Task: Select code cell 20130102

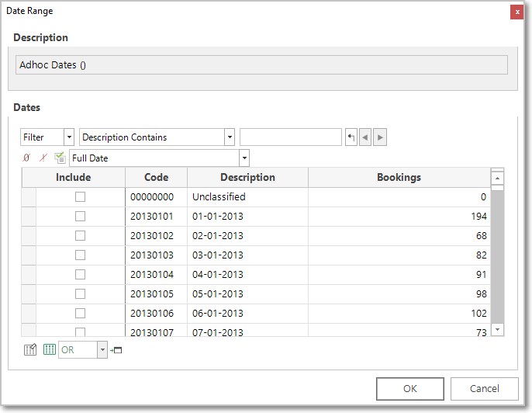Action: [x=156, y=236]
